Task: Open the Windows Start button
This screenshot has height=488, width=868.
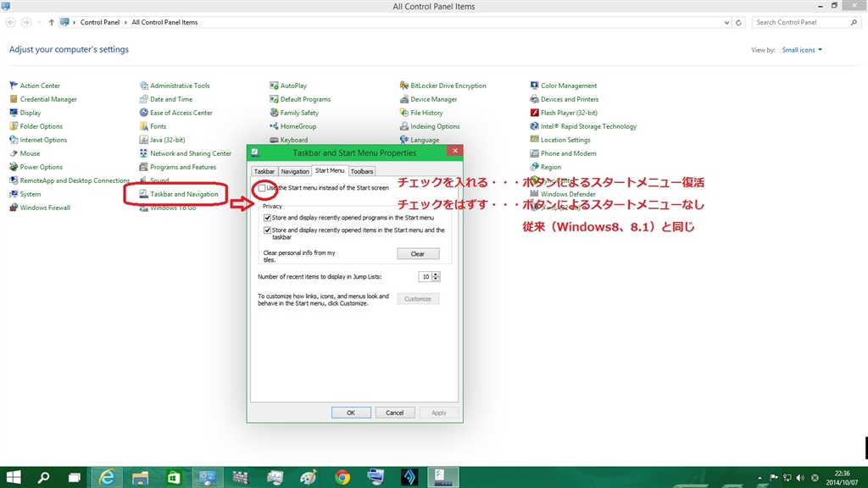Action: [x=14, y=477]
